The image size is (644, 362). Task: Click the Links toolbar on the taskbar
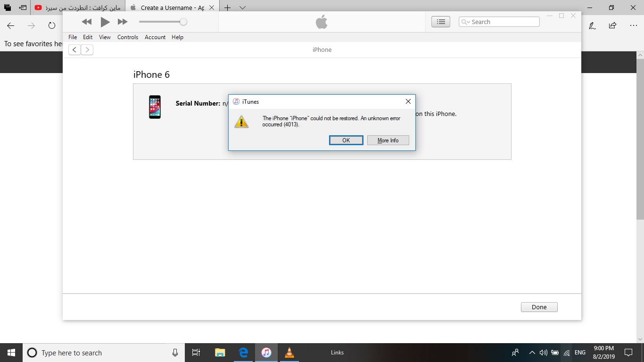(337, 353)
